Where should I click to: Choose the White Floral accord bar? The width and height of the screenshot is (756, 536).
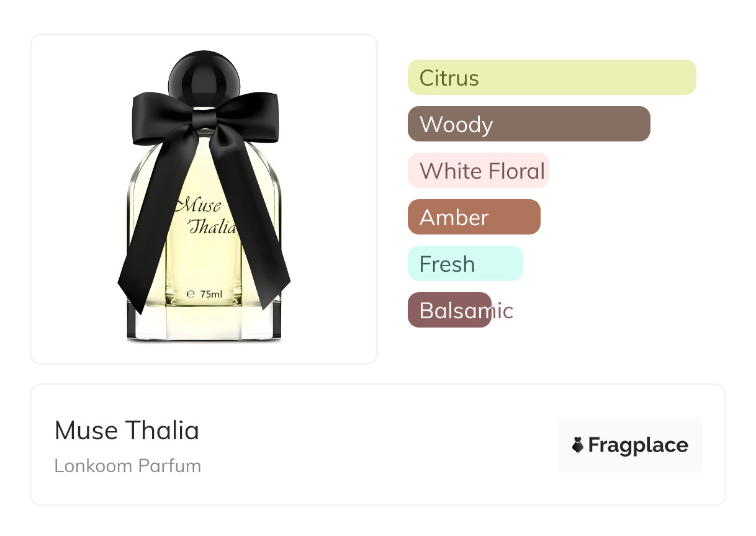pyautogui.click(x=479, y=171)
